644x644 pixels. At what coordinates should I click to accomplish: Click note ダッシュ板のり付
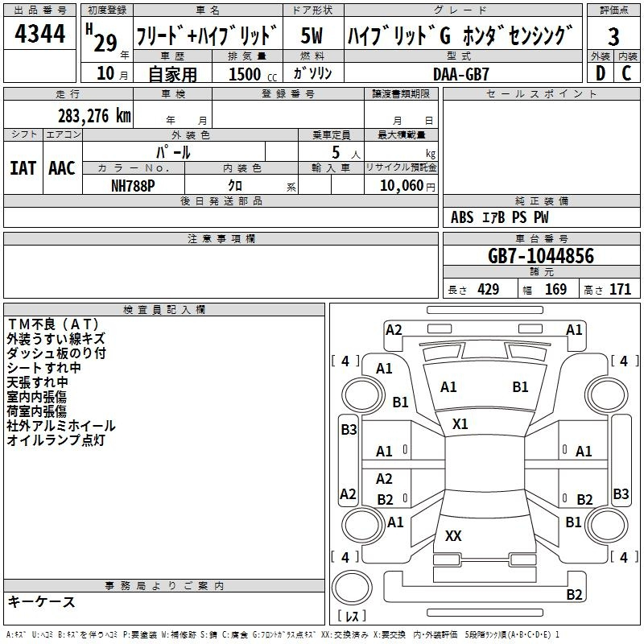coord(56,353)
